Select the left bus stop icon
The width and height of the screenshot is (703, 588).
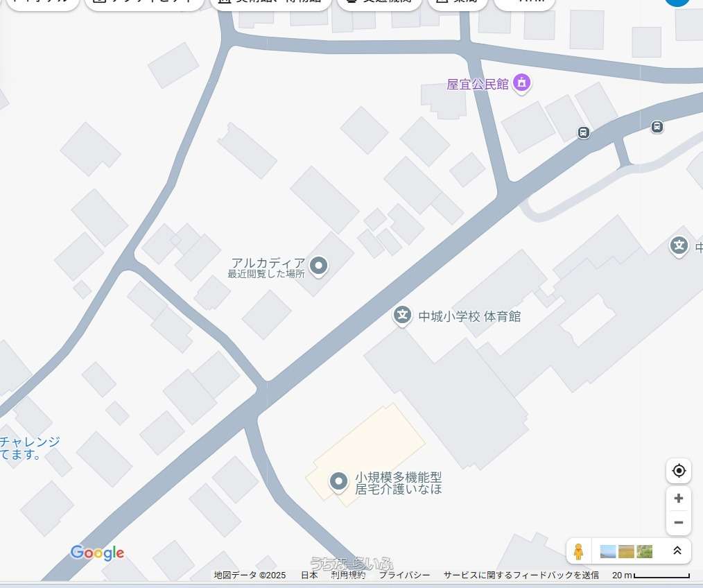point(584,132)
